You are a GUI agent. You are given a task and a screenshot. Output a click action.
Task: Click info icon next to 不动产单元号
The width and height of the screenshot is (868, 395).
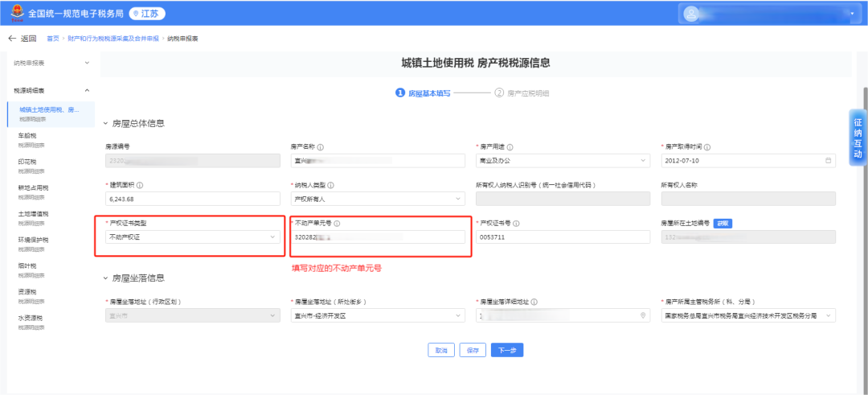[337, 224]
